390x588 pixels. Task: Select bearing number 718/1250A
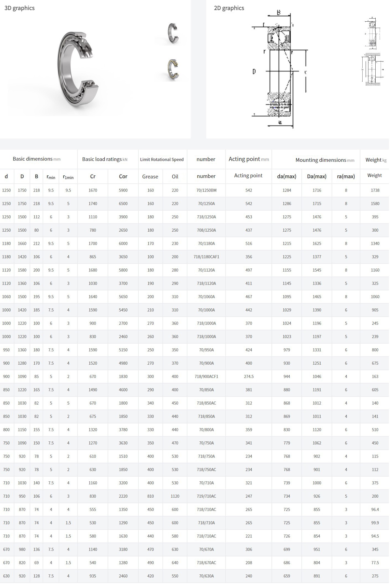pos(206,217)
